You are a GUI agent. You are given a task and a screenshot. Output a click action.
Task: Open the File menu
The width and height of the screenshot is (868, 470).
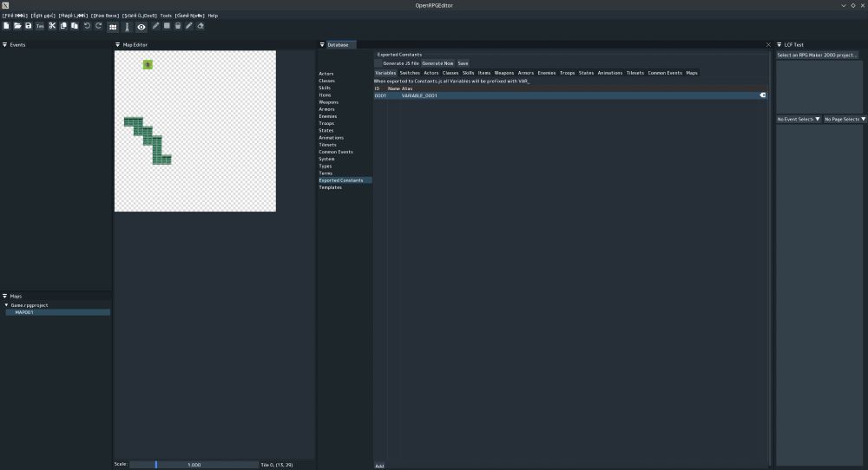click(x=15, y=16)
